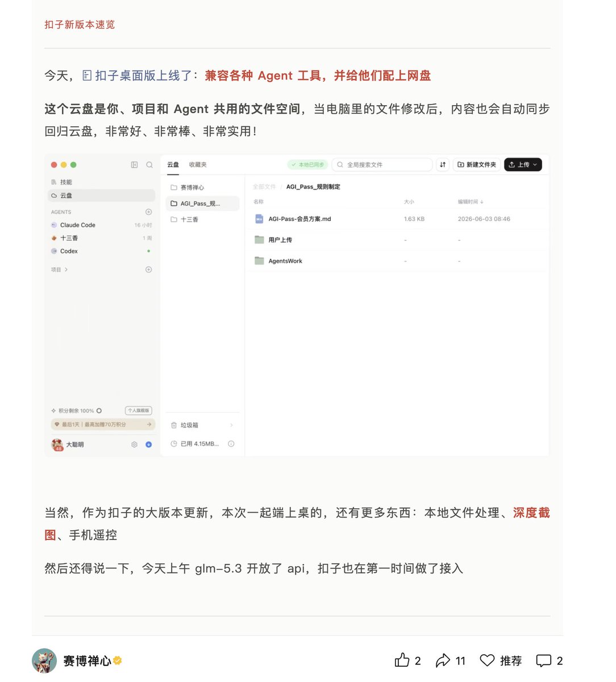Viewport: 616px width, 682px height.
Task: Expand the 项目 section chevron
Action: tap(66, 269)
